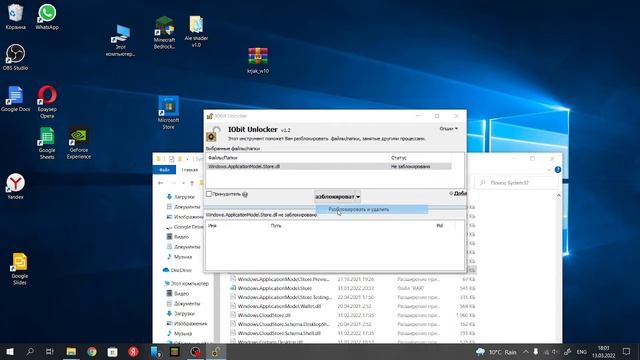640x360 pixels.
Task: Open the Google Docs desktop shortcut
Action: 15,99
